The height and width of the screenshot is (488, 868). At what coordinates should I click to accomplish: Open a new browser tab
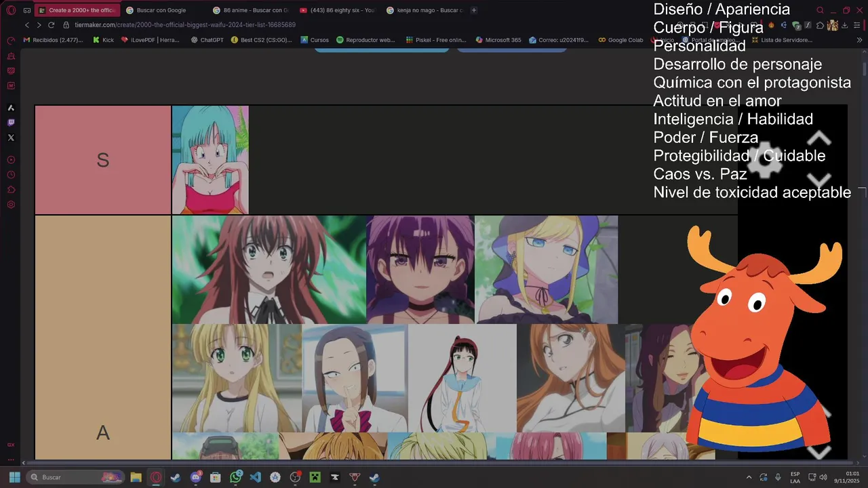(x=474, y=10)
